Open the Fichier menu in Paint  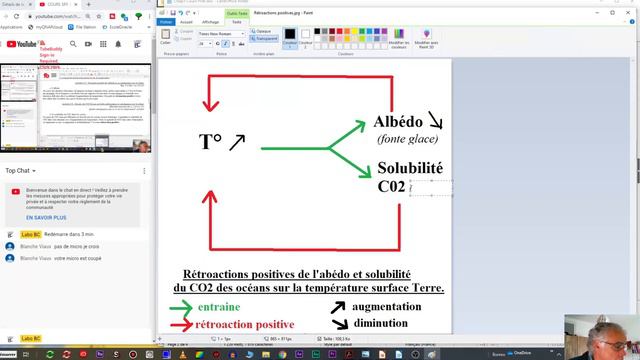(x=166, y=22)
